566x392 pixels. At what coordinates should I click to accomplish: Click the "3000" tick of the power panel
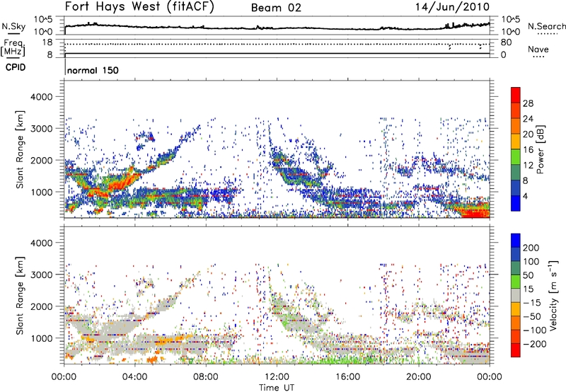[41, 129]
